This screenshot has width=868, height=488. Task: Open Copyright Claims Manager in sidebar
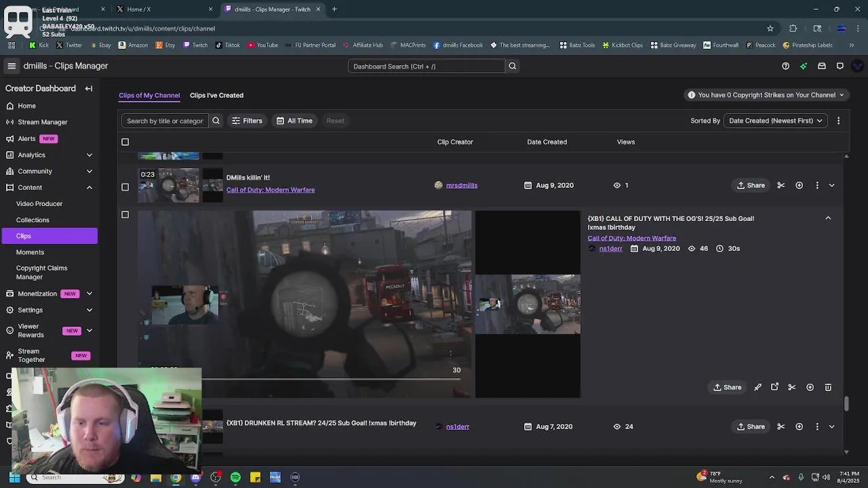pyautogui.click(x=41, y=272)
